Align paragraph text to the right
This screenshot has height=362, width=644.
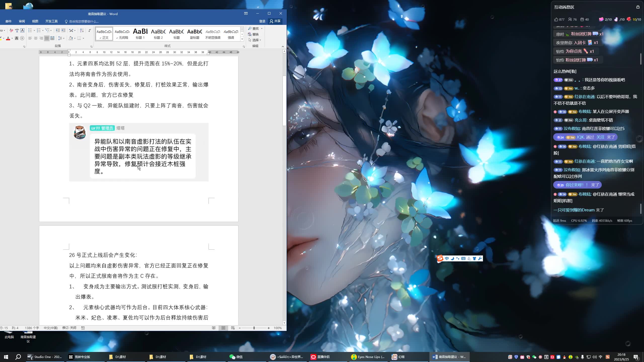[x=41, y=38]
